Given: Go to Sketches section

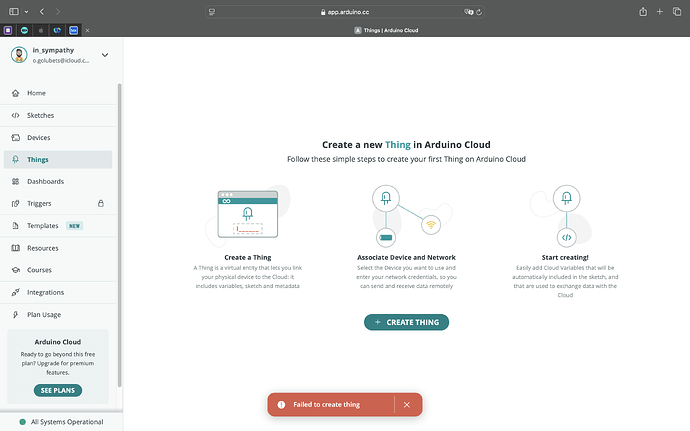Looking at the screenshot, I should [x=58, y=115].
